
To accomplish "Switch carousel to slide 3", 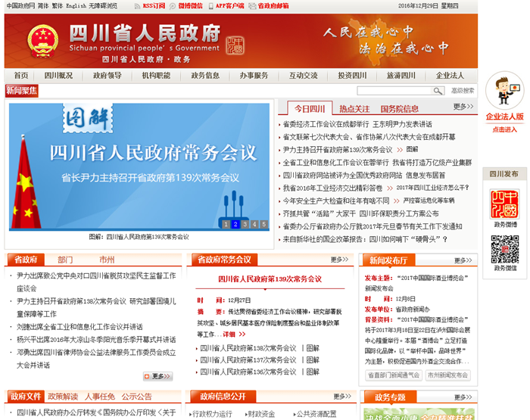I will [245, 224].
